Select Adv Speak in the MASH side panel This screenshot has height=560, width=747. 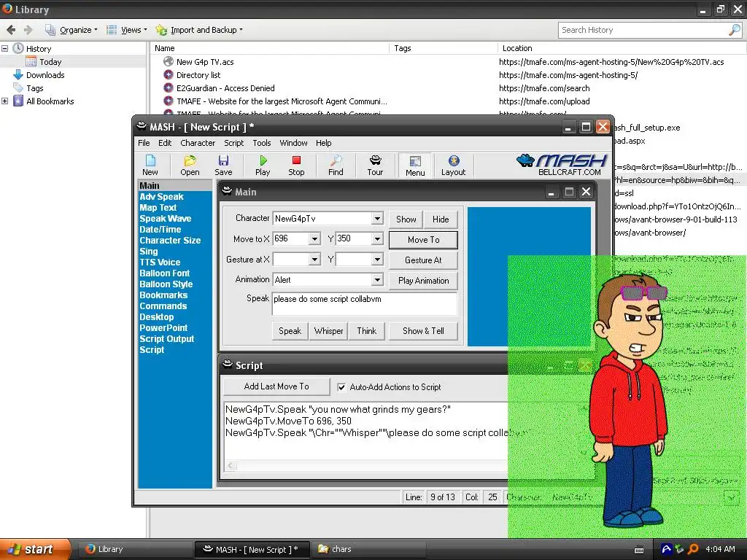161,197
